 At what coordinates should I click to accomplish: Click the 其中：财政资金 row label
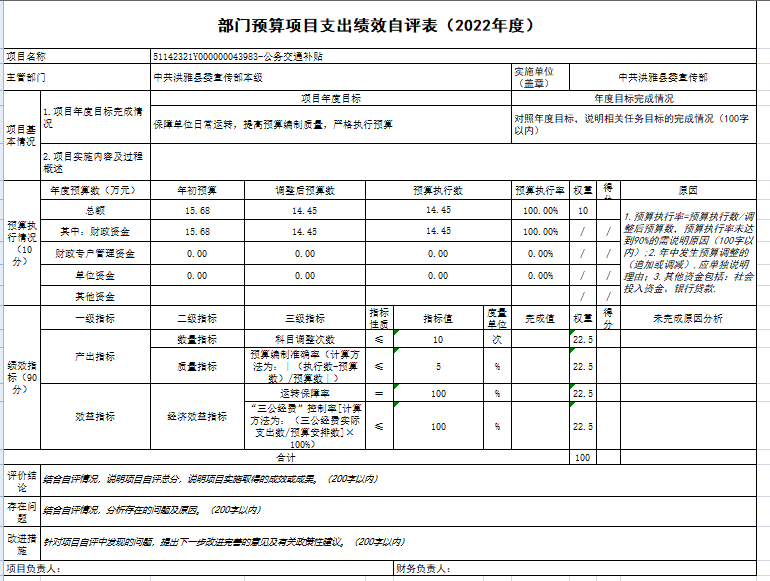(x=95, y=231)
